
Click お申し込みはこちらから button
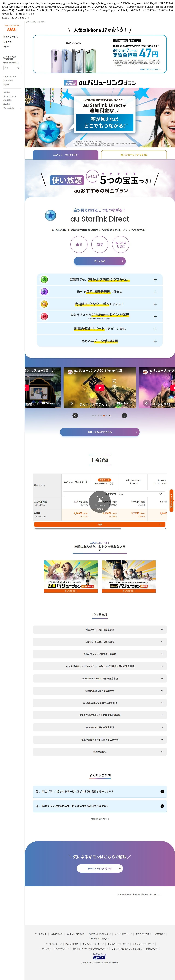point(100,432)
